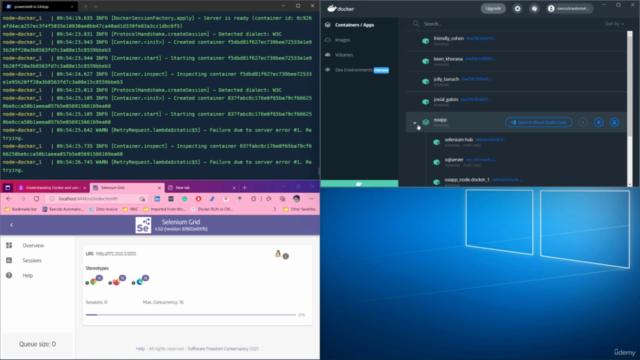This screenshot has width=640, height=360.
Task: Click the Docker container list scrollbar
Action: (629, 86)
